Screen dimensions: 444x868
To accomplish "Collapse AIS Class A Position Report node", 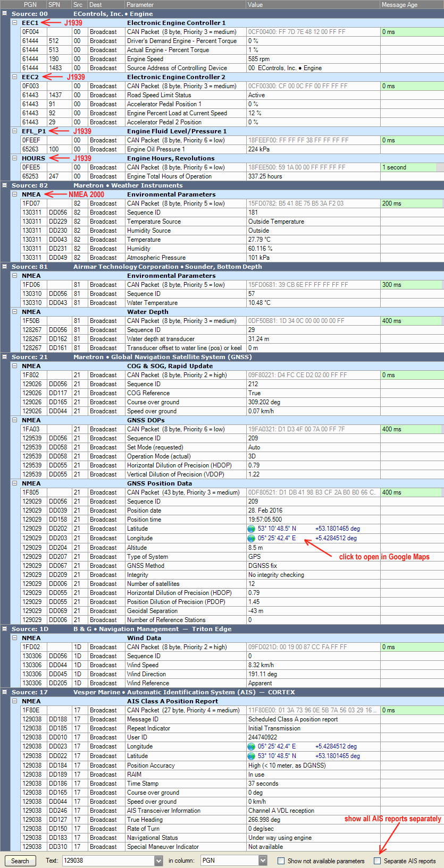I will point(15,701).
